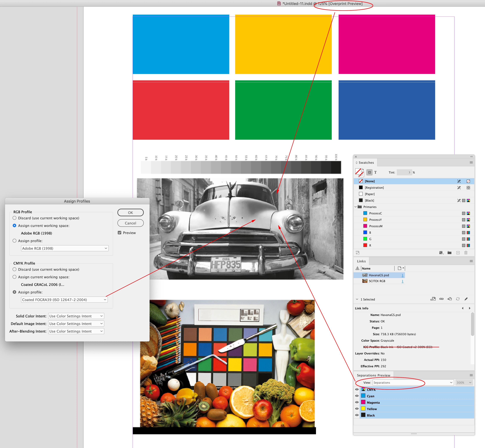Collapse the Primaries color group
Viewport: 485px width, 448px height.
(x=356, y=207)
